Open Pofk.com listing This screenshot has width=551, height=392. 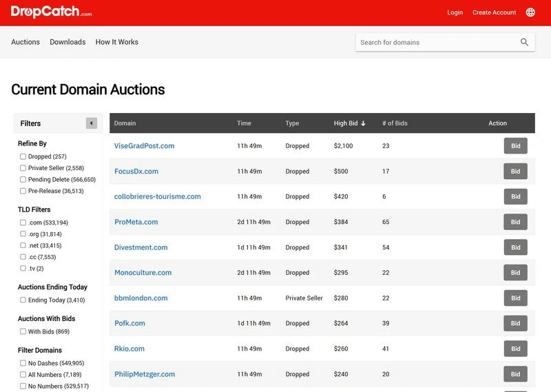point(129,323)
